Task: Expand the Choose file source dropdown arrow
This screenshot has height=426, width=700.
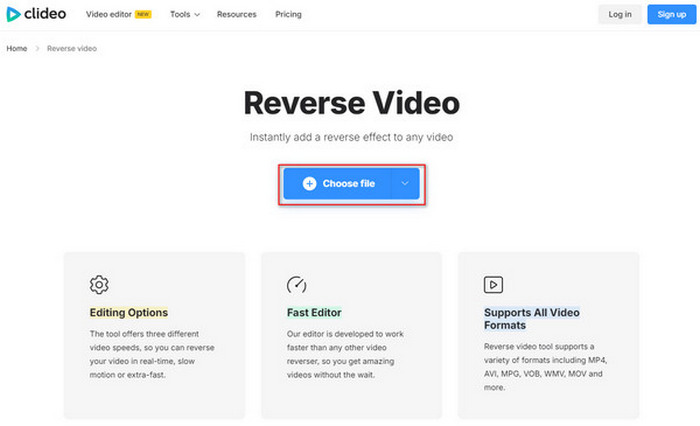Action: click(x=405, y=184)
